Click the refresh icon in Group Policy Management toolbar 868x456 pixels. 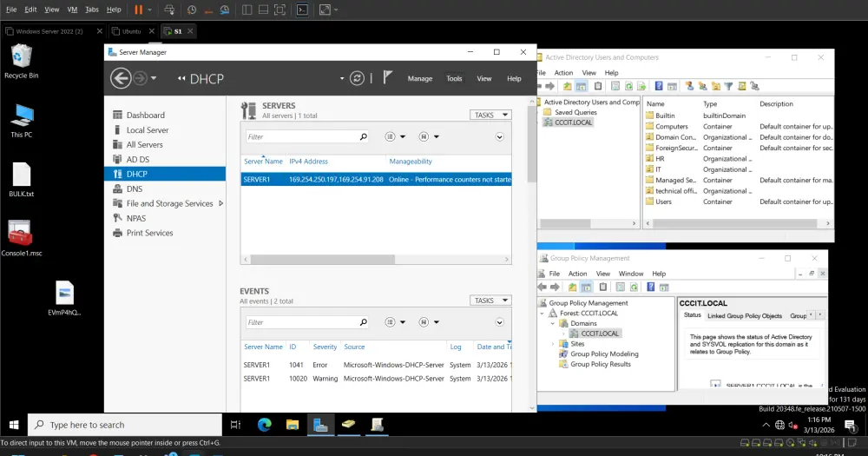[x=634, y=287]
